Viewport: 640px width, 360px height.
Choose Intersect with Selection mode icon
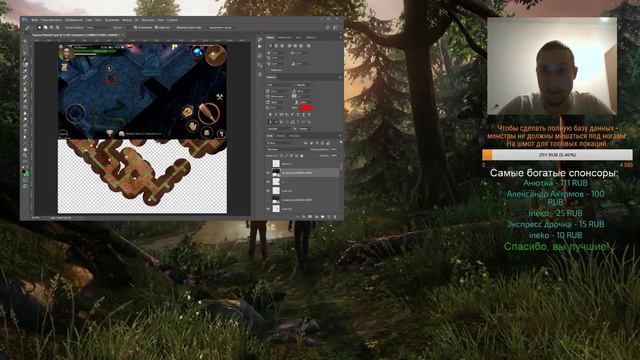click(x=58, y=27)
